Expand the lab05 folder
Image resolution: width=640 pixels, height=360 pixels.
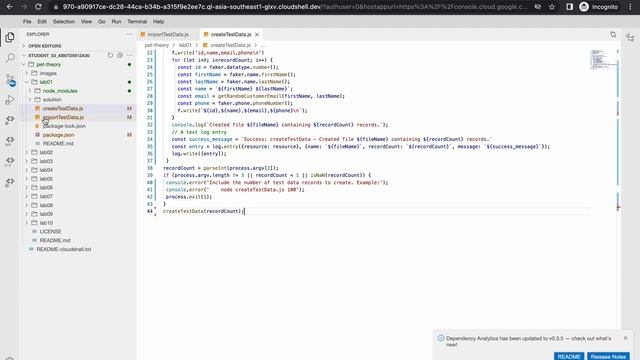click(27, 179)
